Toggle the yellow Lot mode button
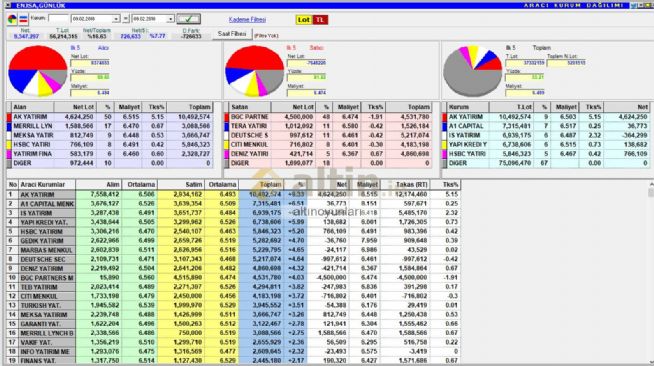Viewport: 654px width, 366px height. click(304, 20)
